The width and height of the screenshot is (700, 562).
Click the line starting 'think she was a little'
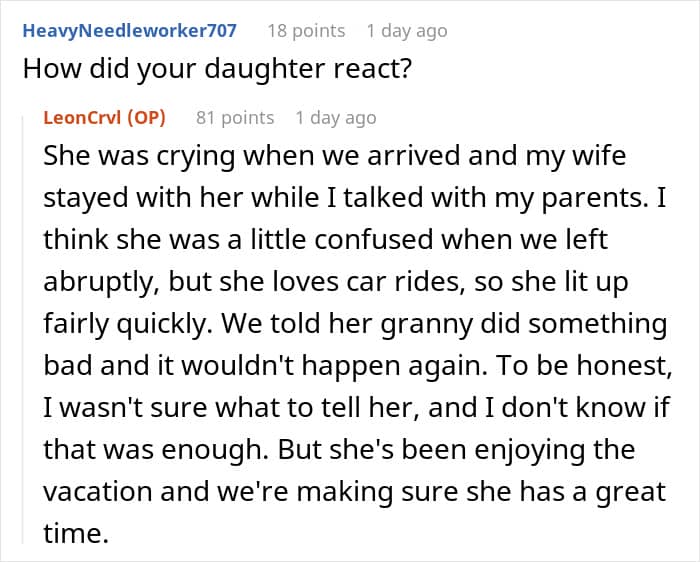pyautogui.click(x=325, y=241)
